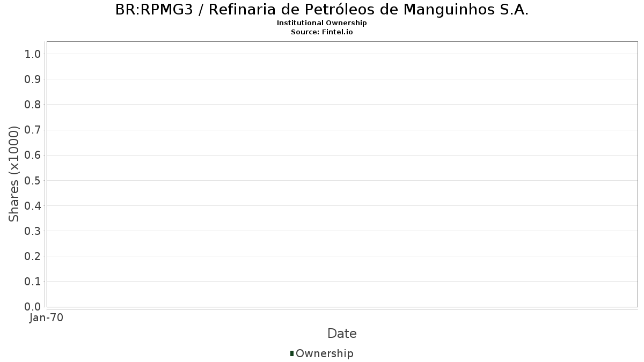
Task: Click the 0.8 y-axis tick label
Action: [33, 105]
